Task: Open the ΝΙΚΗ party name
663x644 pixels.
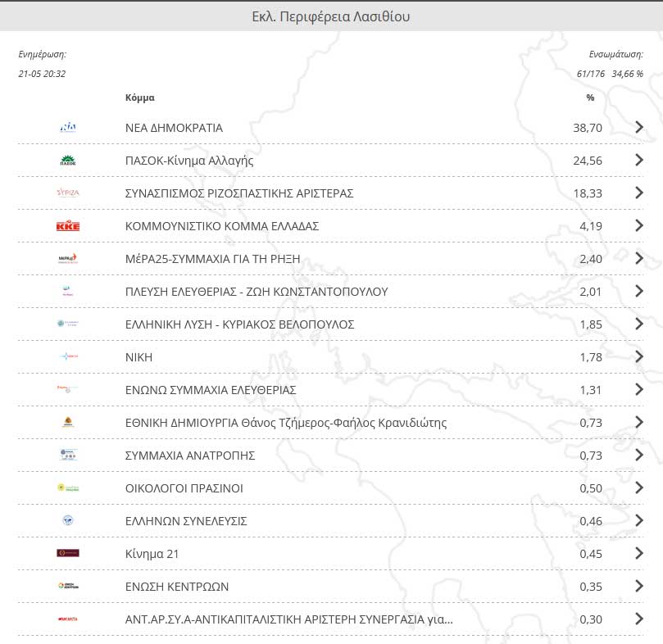Action: click(x=139, y=357)
